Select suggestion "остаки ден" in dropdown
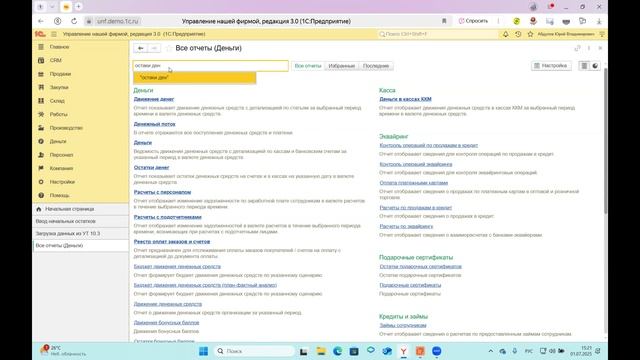Image resolution: width=640 pixels, height=360 pixels. [195, 78]
